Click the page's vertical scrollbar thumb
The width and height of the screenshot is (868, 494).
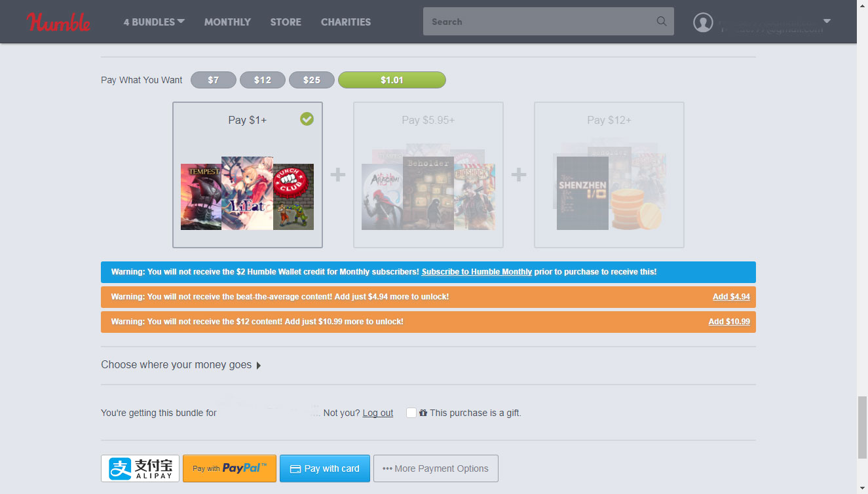click(x=862, y=427)
